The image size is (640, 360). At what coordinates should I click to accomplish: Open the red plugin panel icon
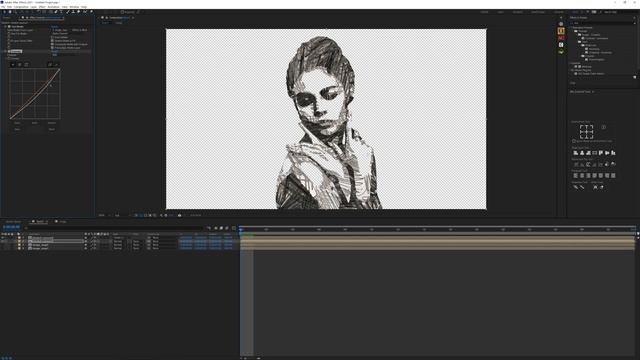[x=561, y=38]
